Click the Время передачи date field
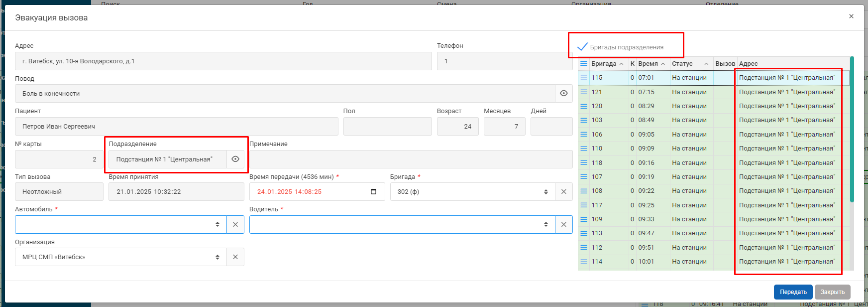868x307 pixels. 317,192
